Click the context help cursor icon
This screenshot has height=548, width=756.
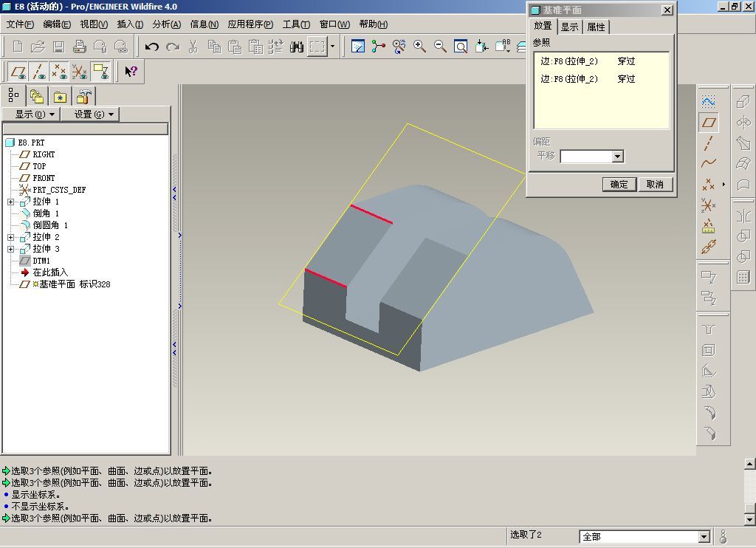coord(131,72)
